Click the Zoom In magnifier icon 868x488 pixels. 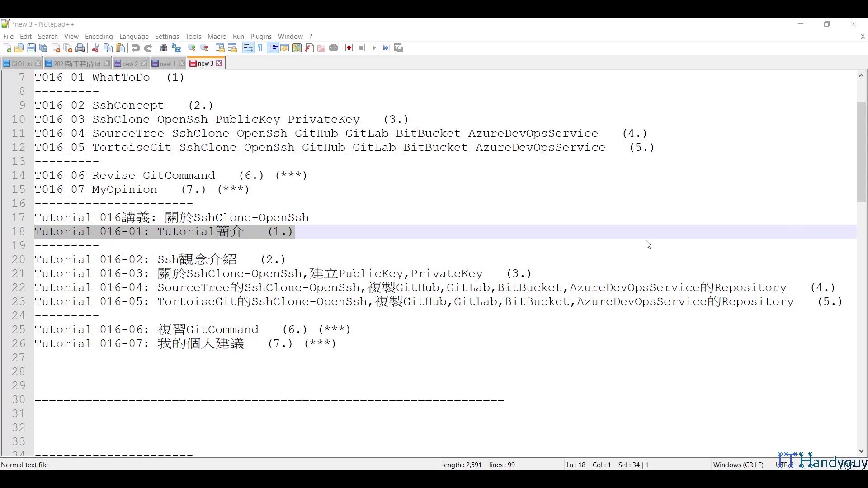click(x=192, y=48)
